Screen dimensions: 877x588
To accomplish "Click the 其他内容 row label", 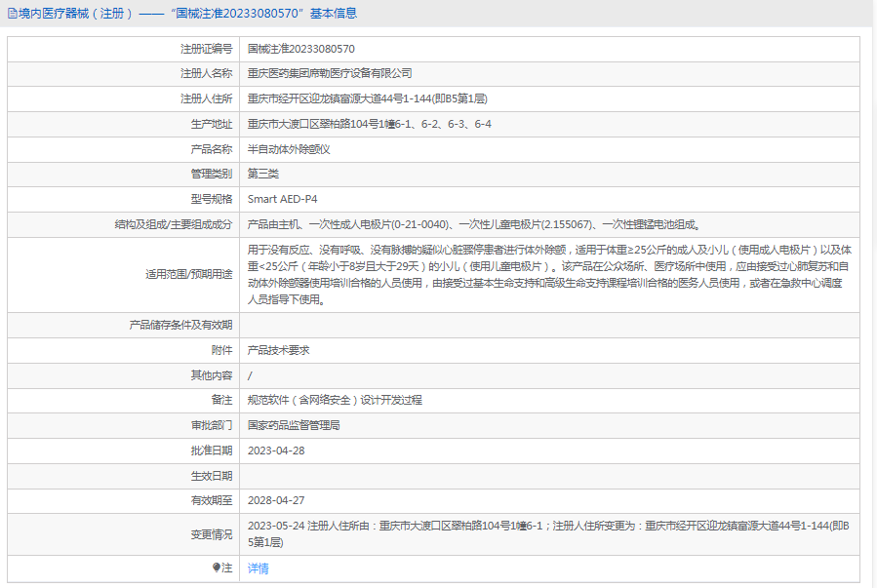I will click(212, 375).
